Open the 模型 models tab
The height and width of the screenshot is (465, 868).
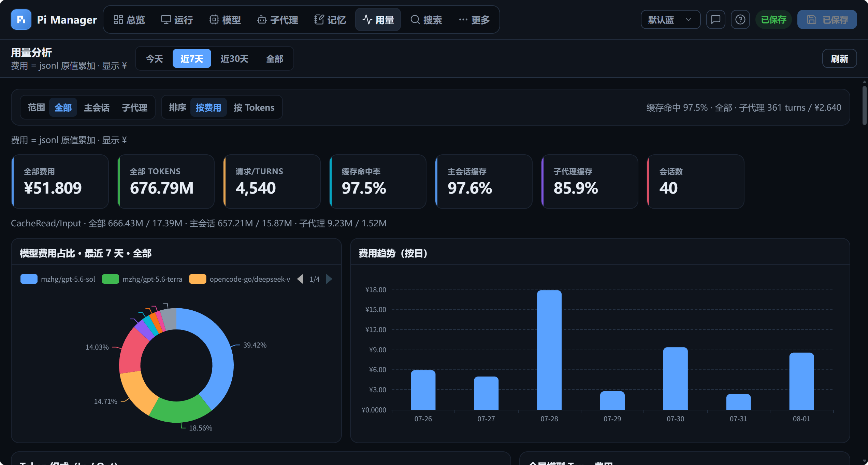tap(225, 20)
